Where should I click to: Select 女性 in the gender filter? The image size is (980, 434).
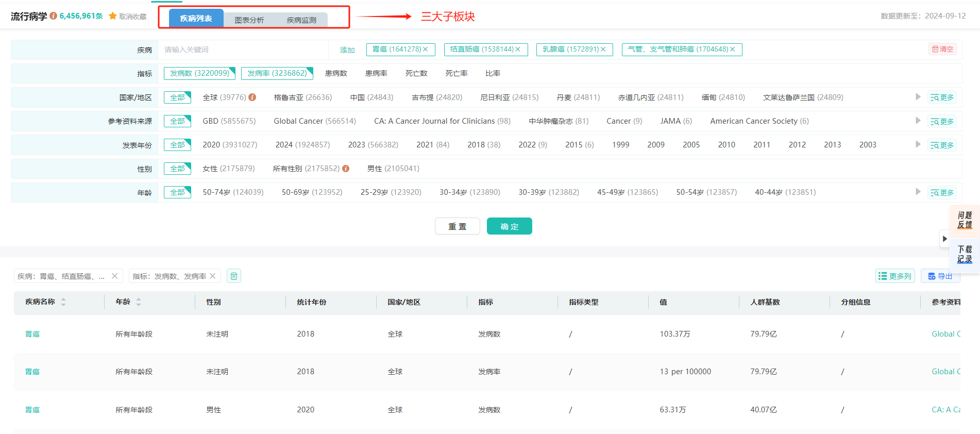point(228,169)
